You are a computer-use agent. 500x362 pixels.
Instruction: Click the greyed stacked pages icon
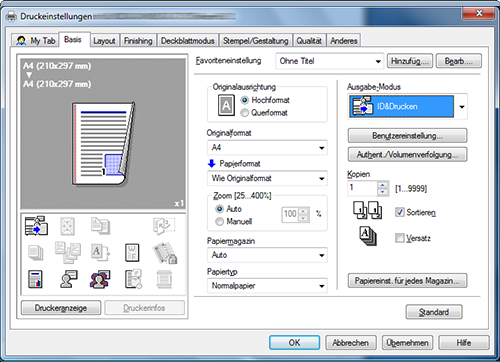pos(35,253)
